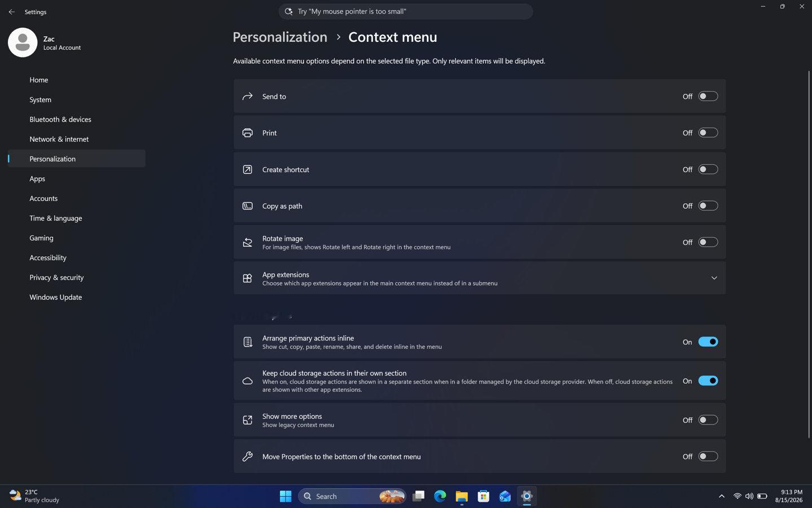
Task: Select Accessibility in the sidebar
Action: tap(77, 257)
